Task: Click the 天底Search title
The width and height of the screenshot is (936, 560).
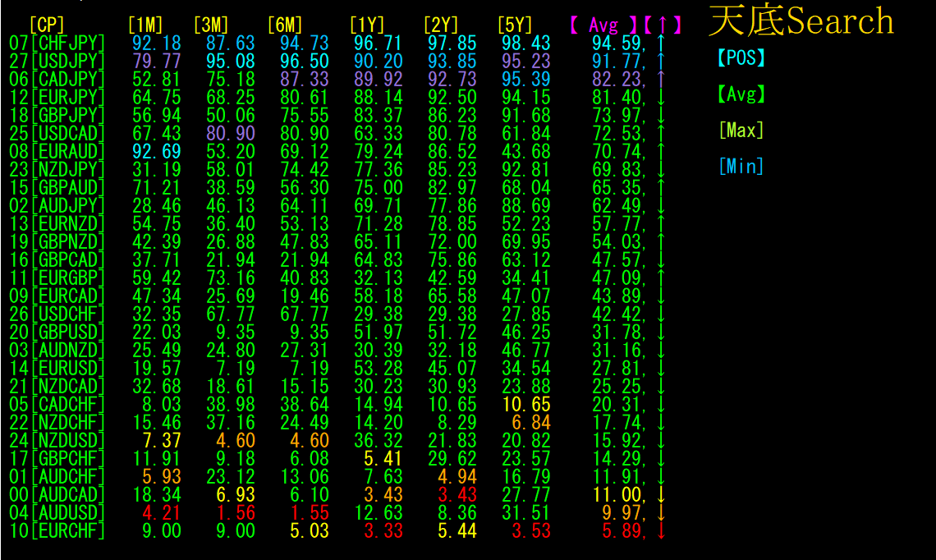Action: tap(801, 21)
